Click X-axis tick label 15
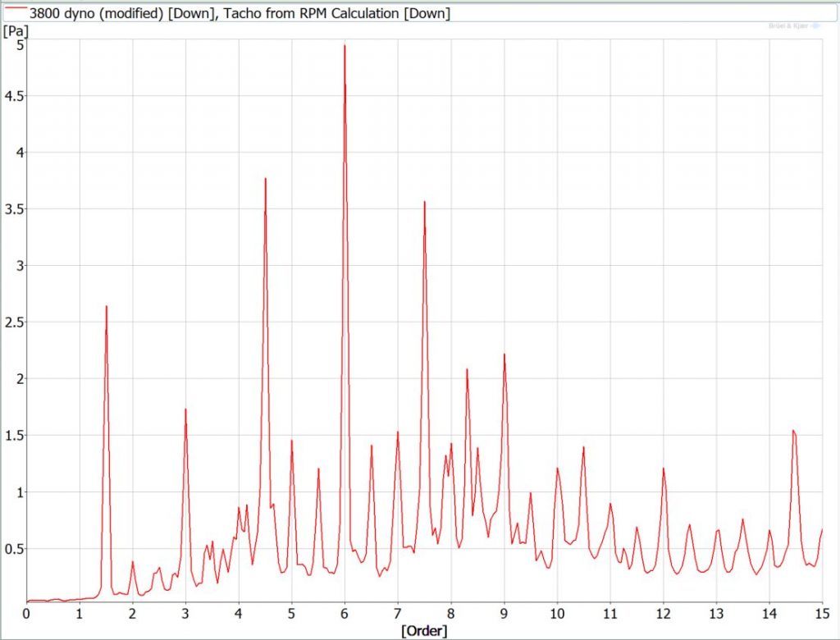The height and width of the screenshot is (640, 840). (x=822, y=614)
